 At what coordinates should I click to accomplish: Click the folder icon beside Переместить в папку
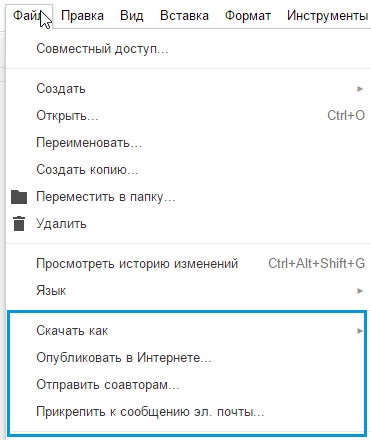click(x=19, y=197)
